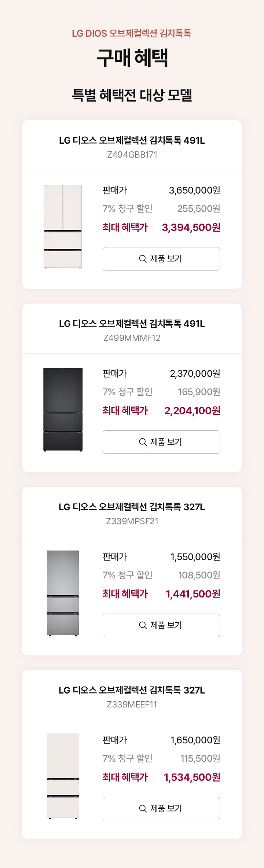264x868 pixels.
Task: Click model number Z499MMMF12 text
Action: [x=132, y=338]
